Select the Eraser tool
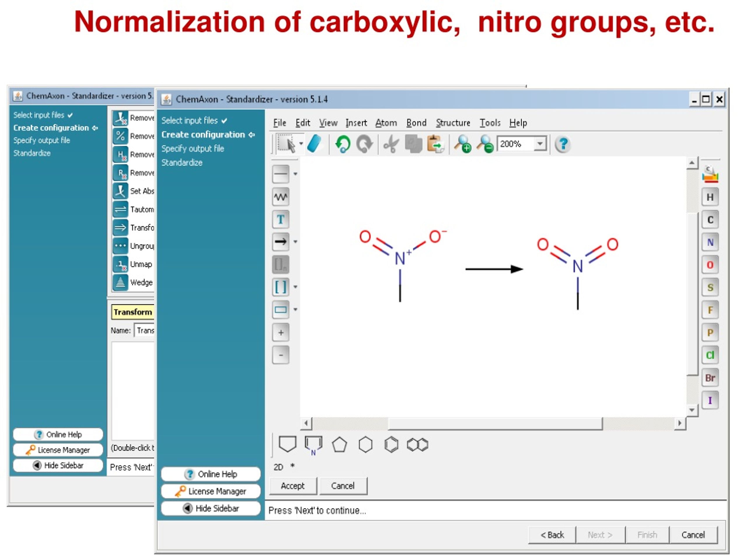Image resolution: width=747 pixels, height=560 pixels. click(315, 144)
